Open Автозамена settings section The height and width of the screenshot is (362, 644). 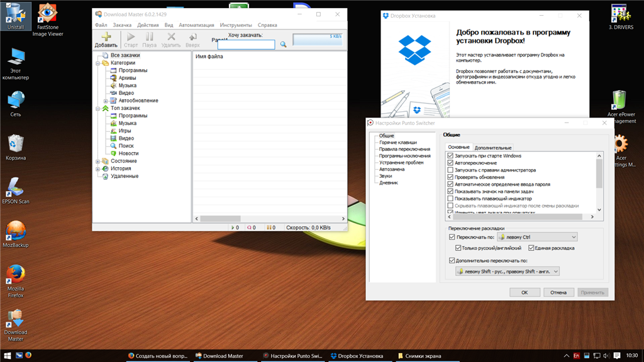(392, 169)
